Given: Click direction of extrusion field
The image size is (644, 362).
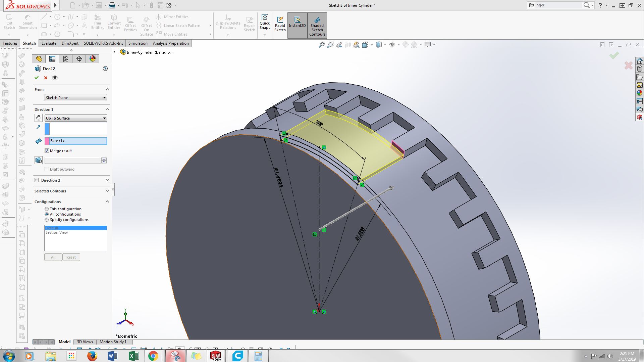Looking at the screenshot, I should coord(78,129).
